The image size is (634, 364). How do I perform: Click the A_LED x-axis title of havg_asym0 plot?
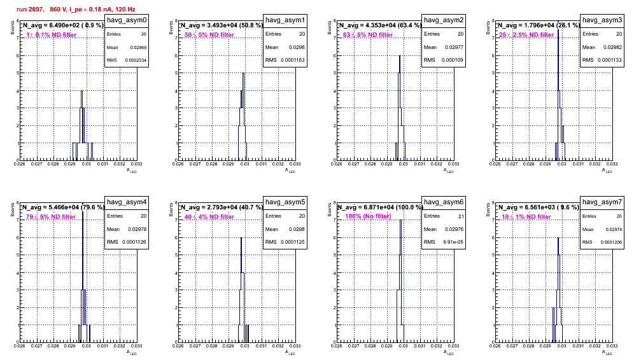pos(132,171)
